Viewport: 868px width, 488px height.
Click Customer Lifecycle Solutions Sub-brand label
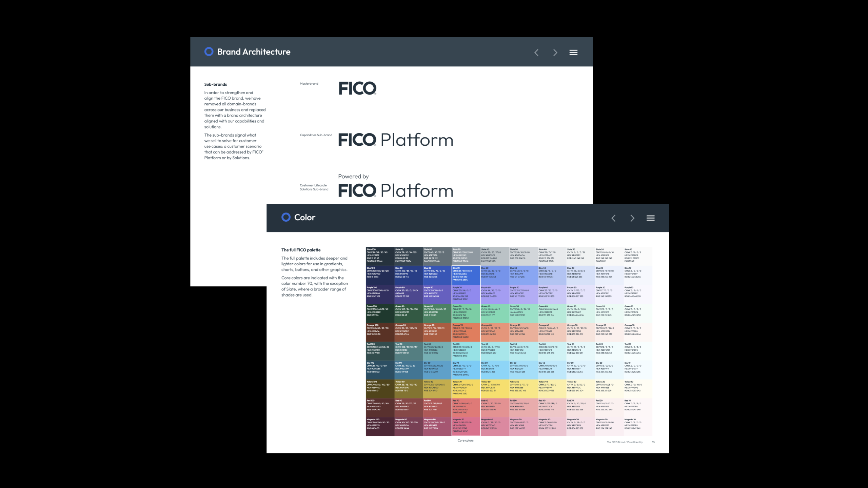point(314,187)
